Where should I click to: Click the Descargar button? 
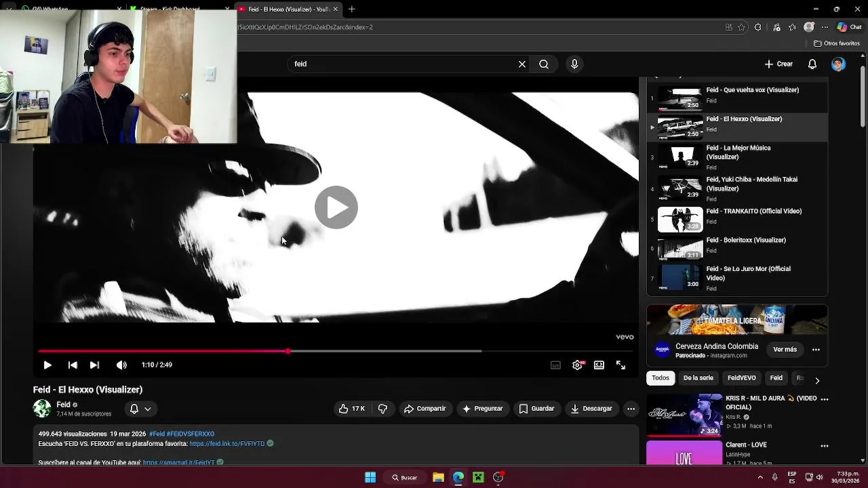point(591,409)
